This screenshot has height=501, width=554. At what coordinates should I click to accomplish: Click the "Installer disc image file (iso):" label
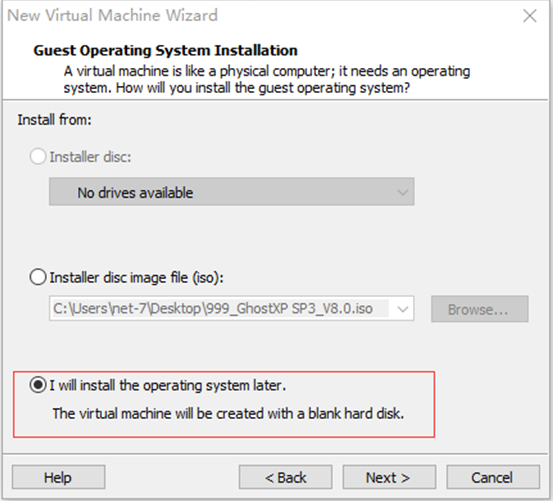pyautogui.click(x=136, y=277)
